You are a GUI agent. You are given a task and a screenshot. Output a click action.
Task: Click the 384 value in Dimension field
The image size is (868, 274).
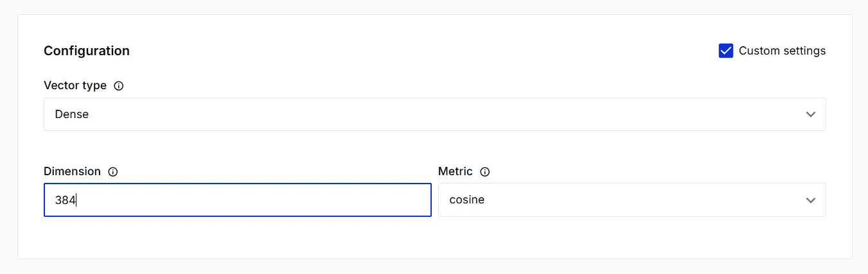click(x=65, y=200)
